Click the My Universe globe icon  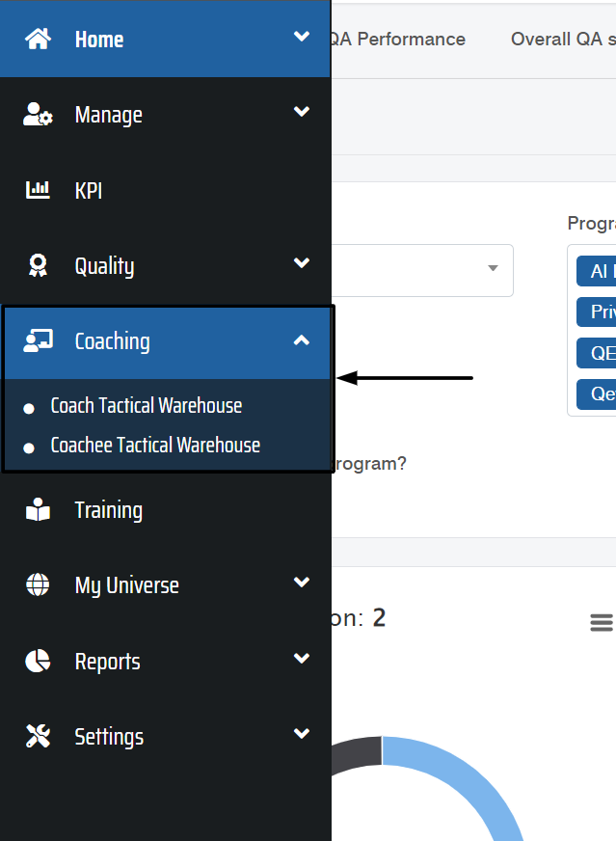tap(38, 584)
